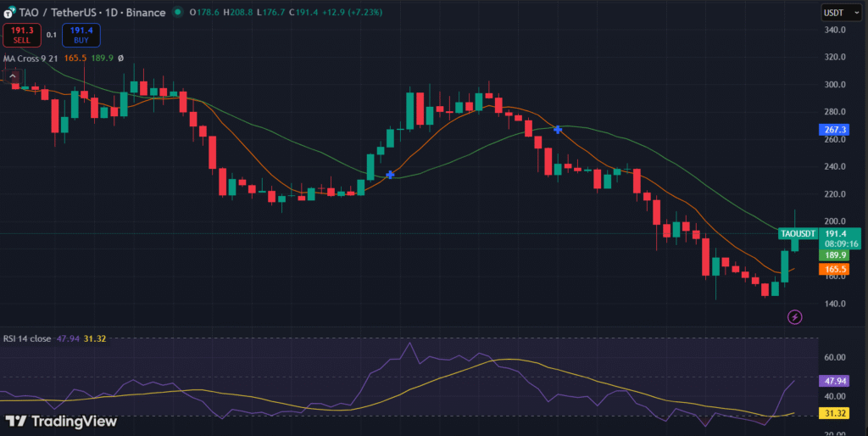Select the MA Cross 9 21 indicator label
The image size is (868, 436).
click(x=31, y=59)
